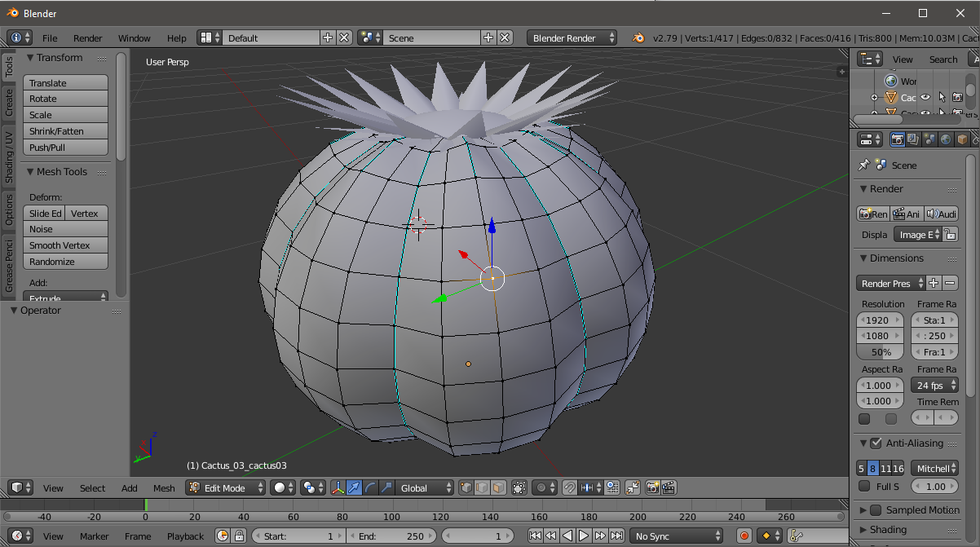Open the pivot point dropdown
The width and height of the screenshot is (980, 547).
312,487
